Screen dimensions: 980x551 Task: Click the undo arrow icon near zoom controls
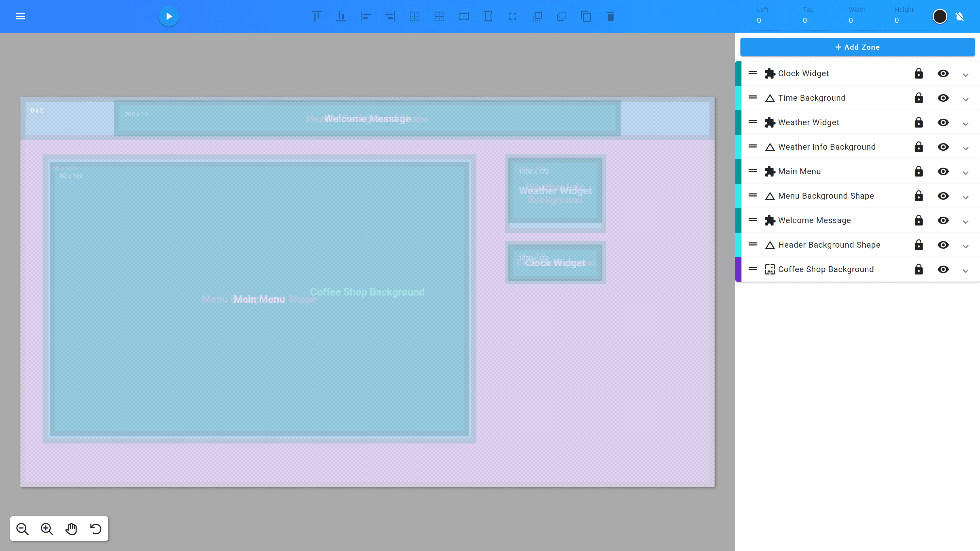[x=96, y=529]
